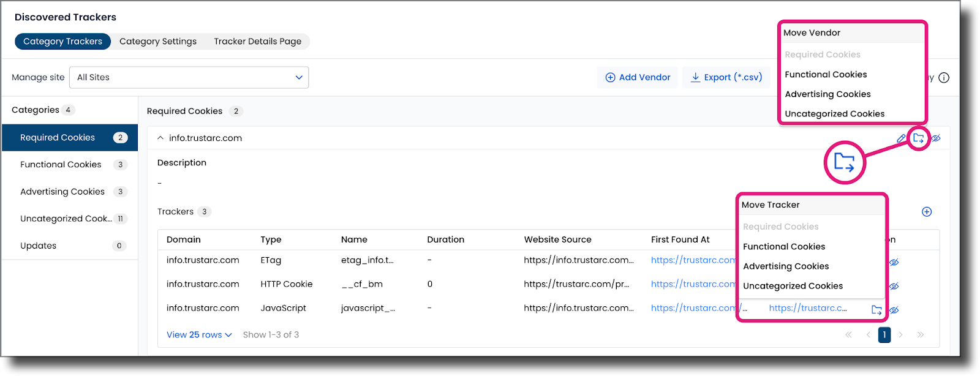Select Updates category in sidebar
980x376 pixels.
(70, 246)
